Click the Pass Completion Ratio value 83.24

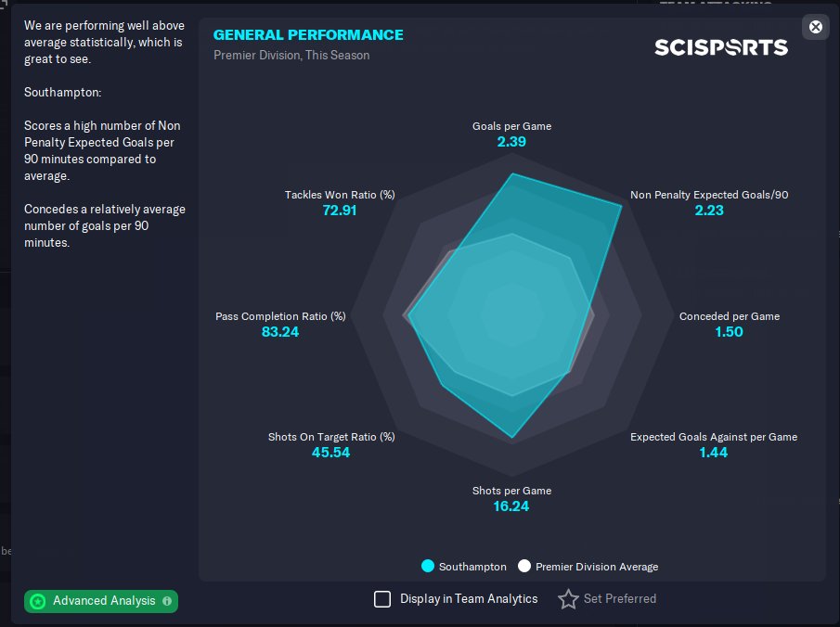(280, 332)
